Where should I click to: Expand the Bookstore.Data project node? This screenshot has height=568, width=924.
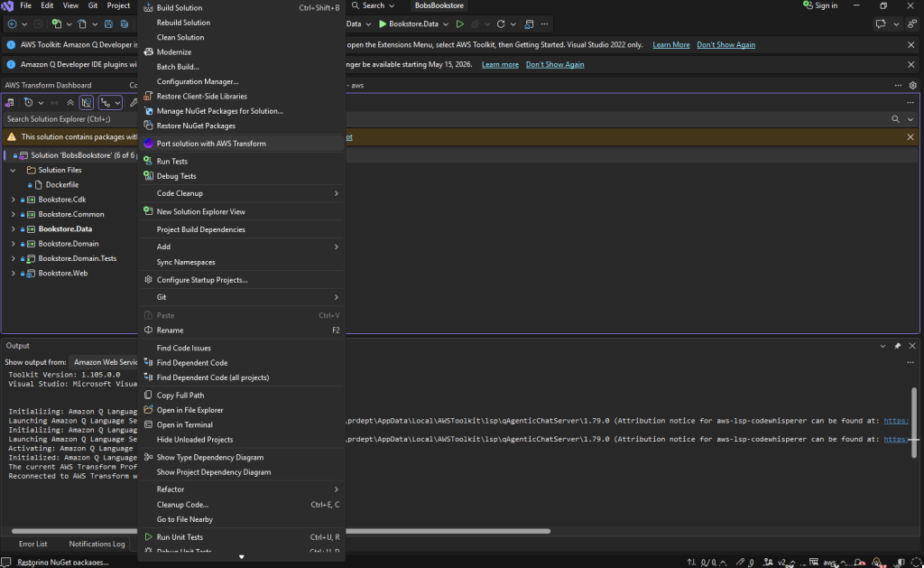tap(13, 228)
